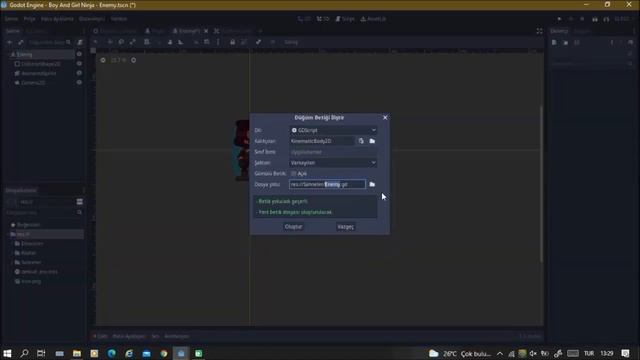Open Microsoft Edge from the taskbar
The width and height of the screenshot is (640, 360).
click(111, 353)
